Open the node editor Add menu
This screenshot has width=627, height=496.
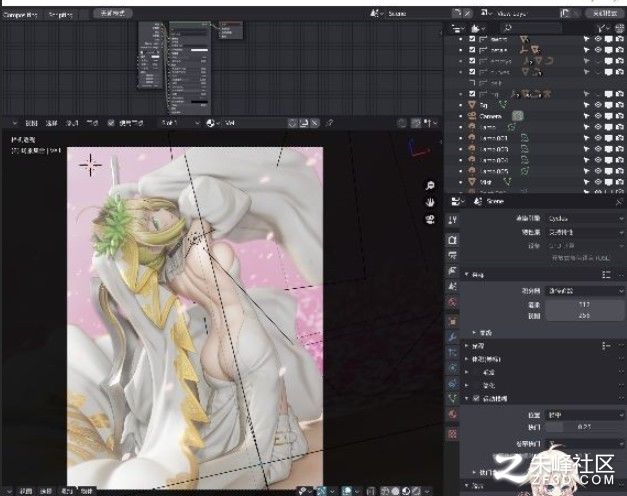point(72,123)
